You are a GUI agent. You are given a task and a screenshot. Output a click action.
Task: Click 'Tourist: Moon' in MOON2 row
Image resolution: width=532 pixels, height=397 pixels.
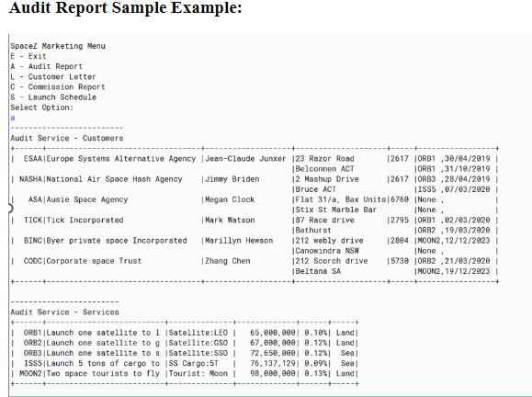pos(198,374)
